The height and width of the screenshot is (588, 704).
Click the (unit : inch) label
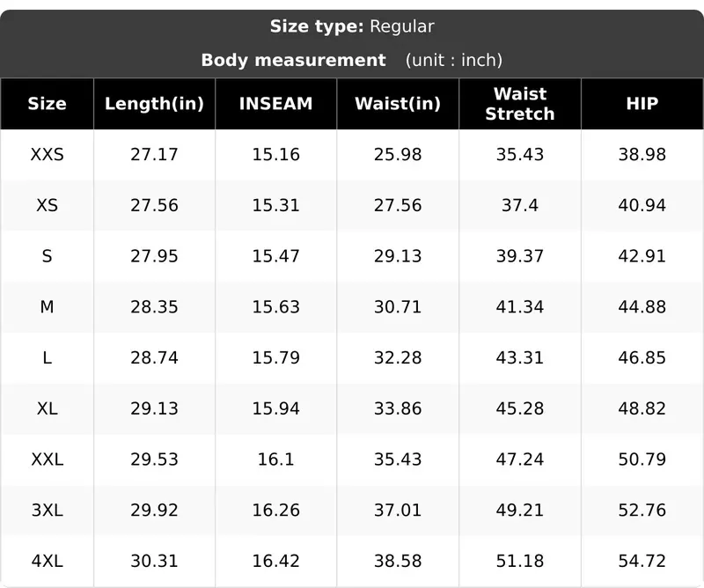click(x=454, y=60)
